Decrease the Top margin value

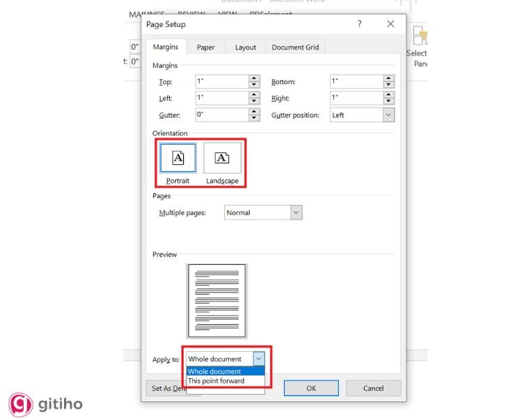pos(254,84)
